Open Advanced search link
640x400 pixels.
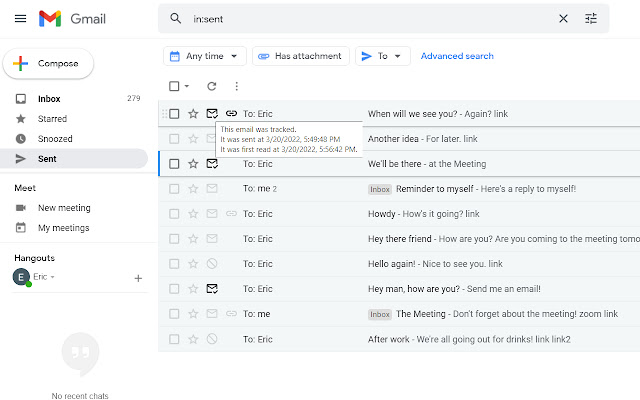457,56
